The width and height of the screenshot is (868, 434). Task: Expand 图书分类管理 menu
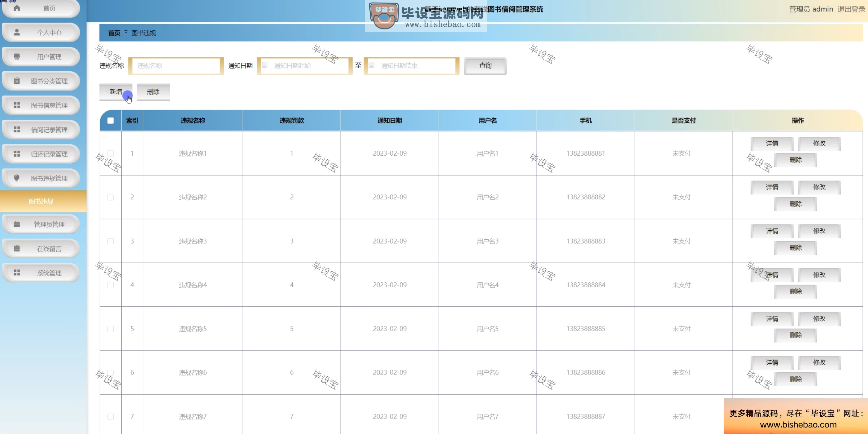click(x=41, y=81)
